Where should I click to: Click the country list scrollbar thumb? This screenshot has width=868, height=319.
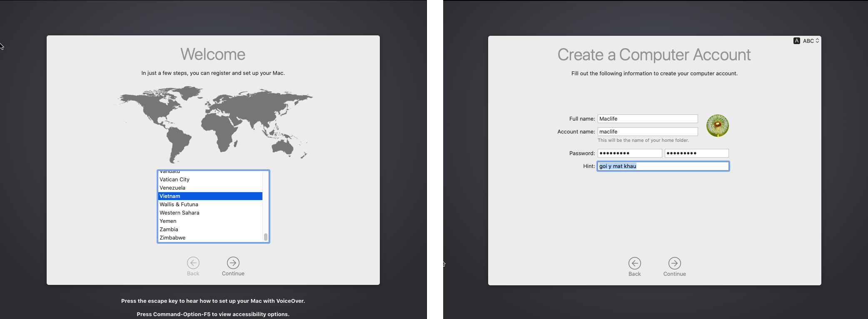[x=266, y=237]
